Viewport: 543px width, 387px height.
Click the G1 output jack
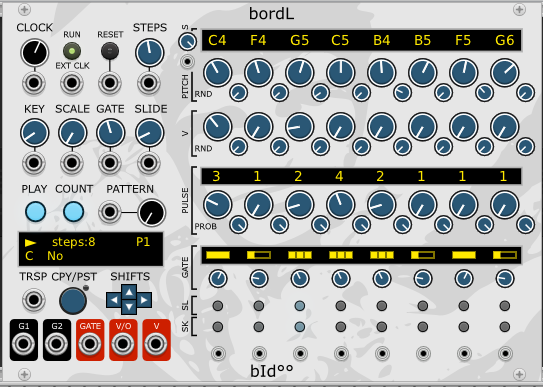pos(24,344)
